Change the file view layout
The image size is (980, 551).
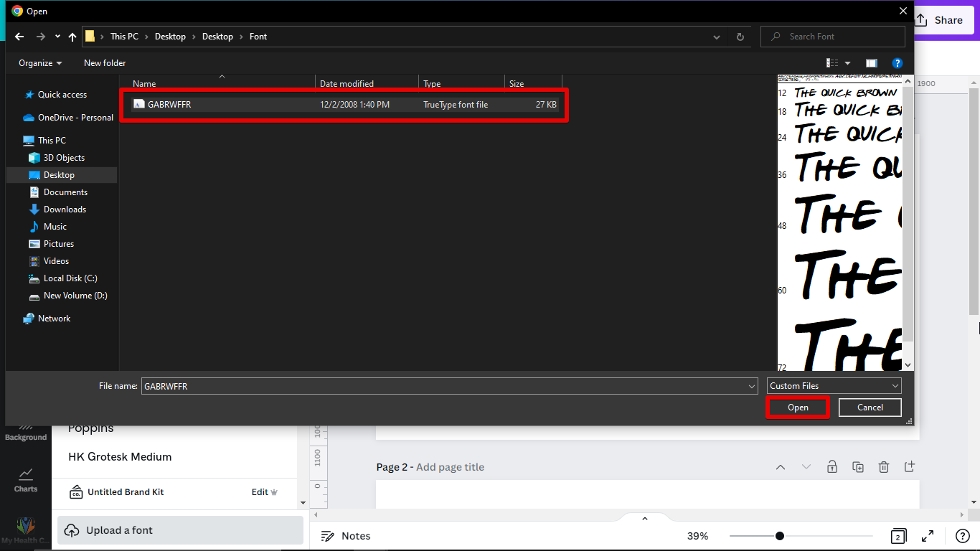click(832, 63)
